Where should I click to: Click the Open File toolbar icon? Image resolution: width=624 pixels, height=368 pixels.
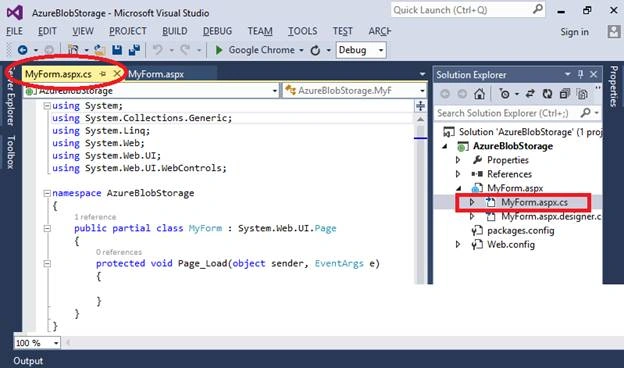coord(99,50)
